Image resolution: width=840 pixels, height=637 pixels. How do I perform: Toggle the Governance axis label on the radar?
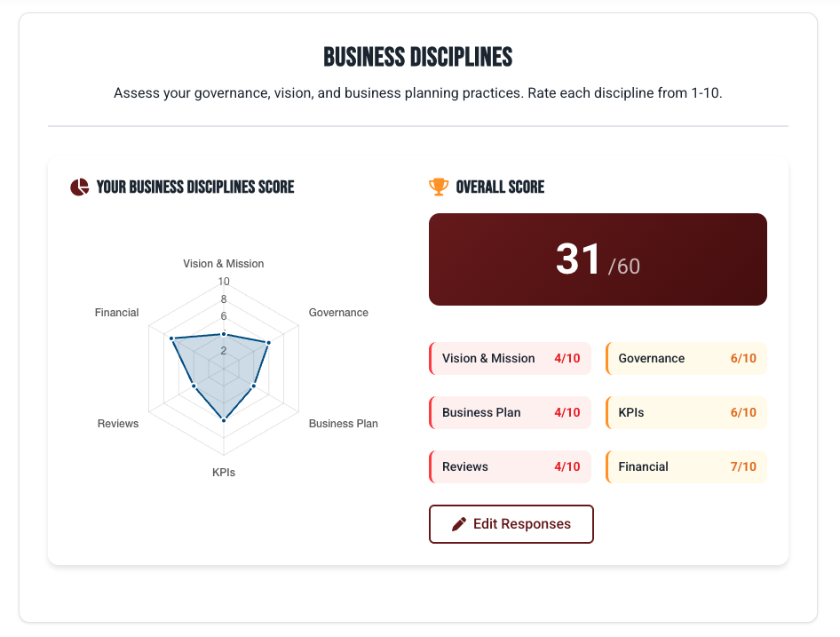[338, 312]
